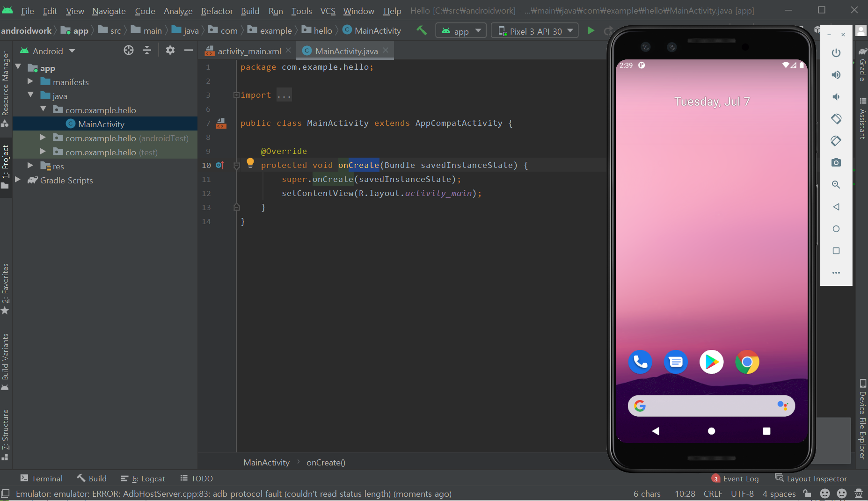The width and height of the screenshot is (868, 501).
Task: Open the Event Log
Action: 735,479
